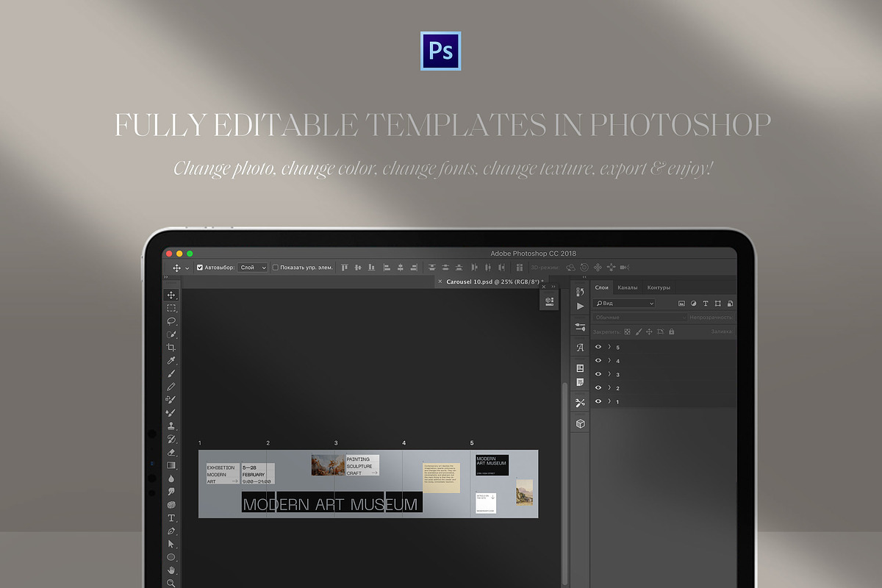Viewport: 882px width, 588px height.
Task: Select the Crop tool
Action: 171,347
